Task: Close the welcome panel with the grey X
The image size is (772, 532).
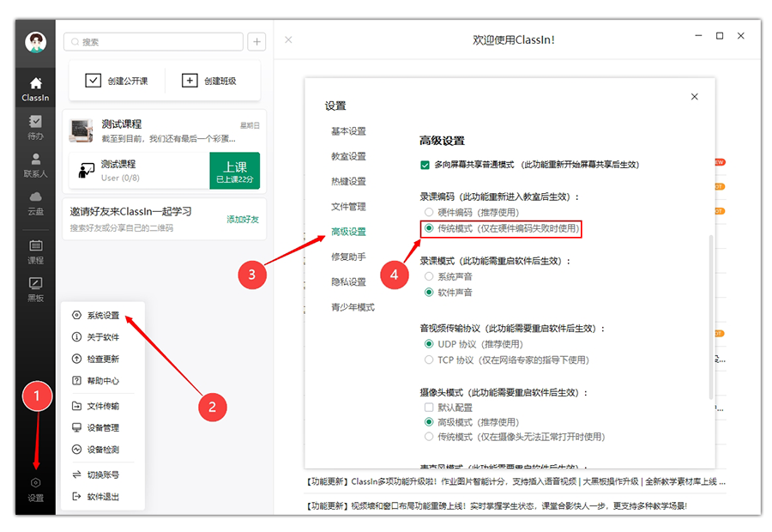Action: [288, 39]
